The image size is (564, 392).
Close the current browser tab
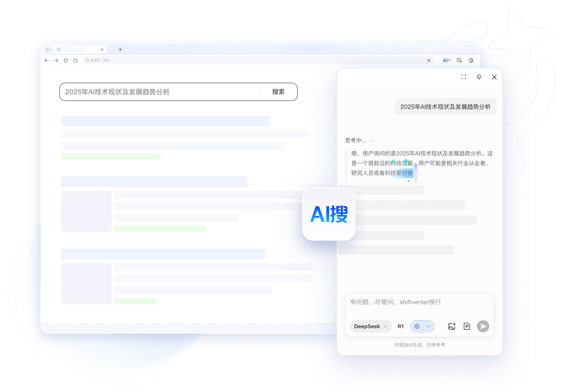point(102,49)
